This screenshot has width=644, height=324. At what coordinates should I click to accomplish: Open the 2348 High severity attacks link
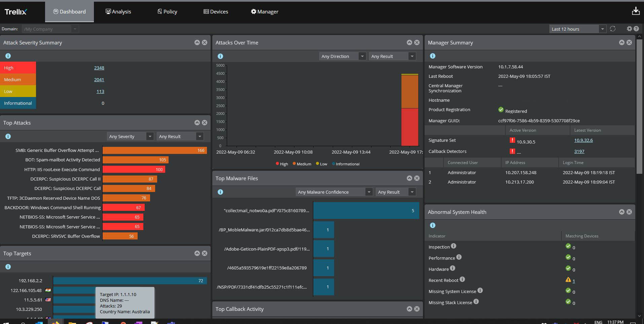pos(99,68)
